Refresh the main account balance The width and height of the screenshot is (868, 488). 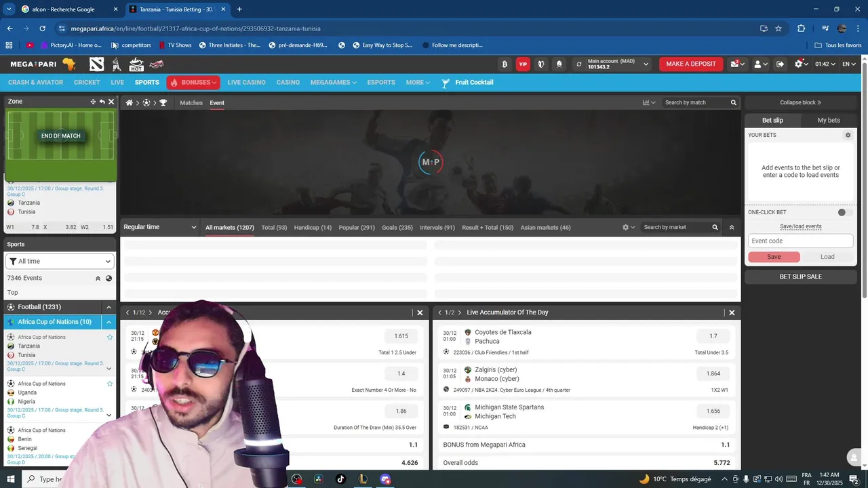click(x=578, y=64)
